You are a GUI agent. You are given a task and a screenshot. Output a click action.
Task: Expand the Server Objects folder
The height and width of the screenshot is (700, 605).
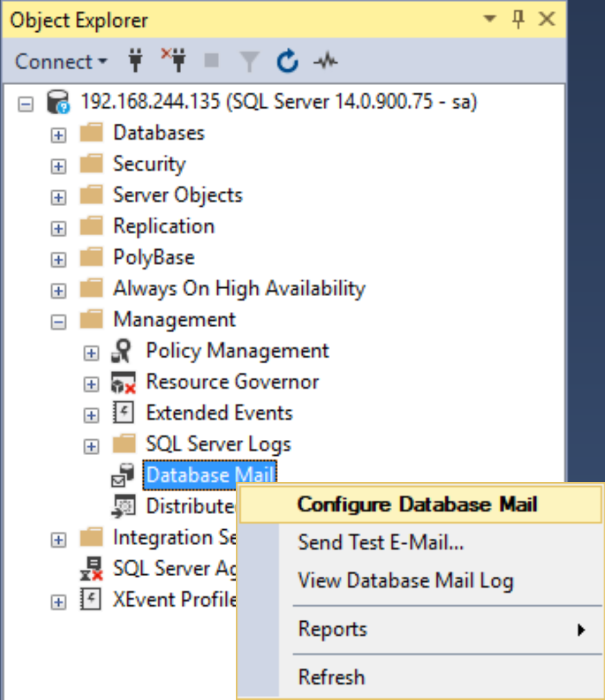[59, 198]
